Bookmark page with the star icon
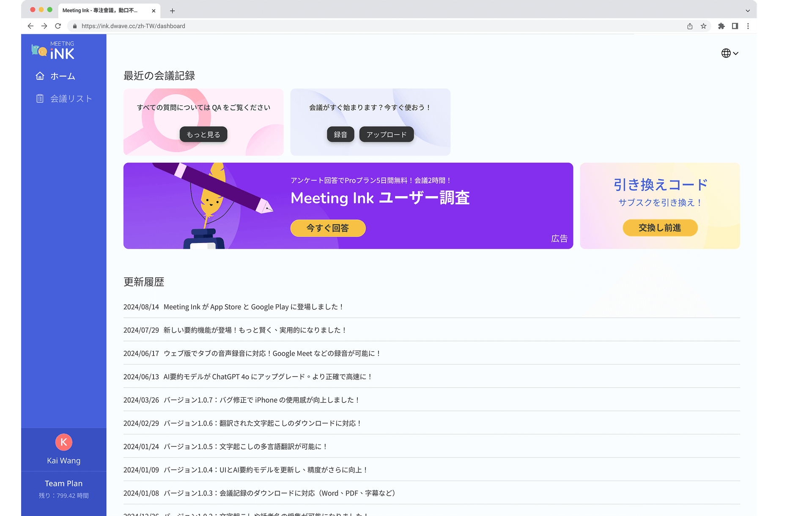The height and width of the screenshot is (516, 812). pos(703,26)
